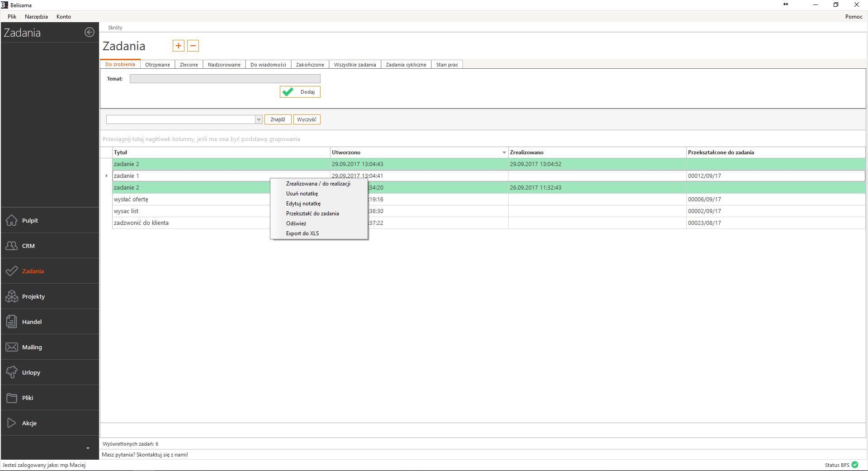
Task: Click the orange plus icon beside Zadania
Action: pos(179,46)
